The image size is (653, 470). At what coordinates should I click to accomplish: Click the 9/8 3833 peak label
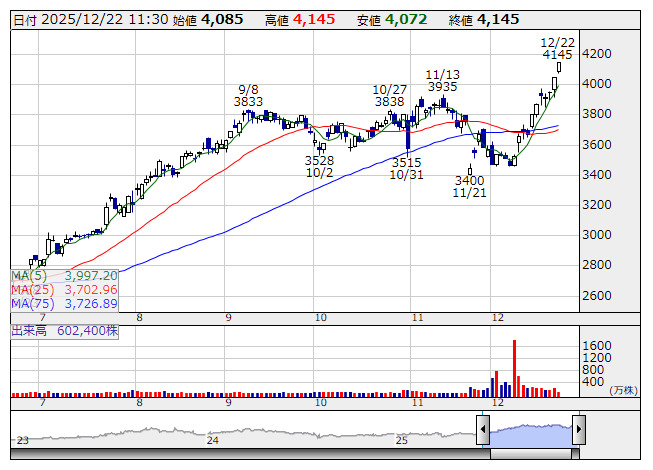[x=248, y=96]
